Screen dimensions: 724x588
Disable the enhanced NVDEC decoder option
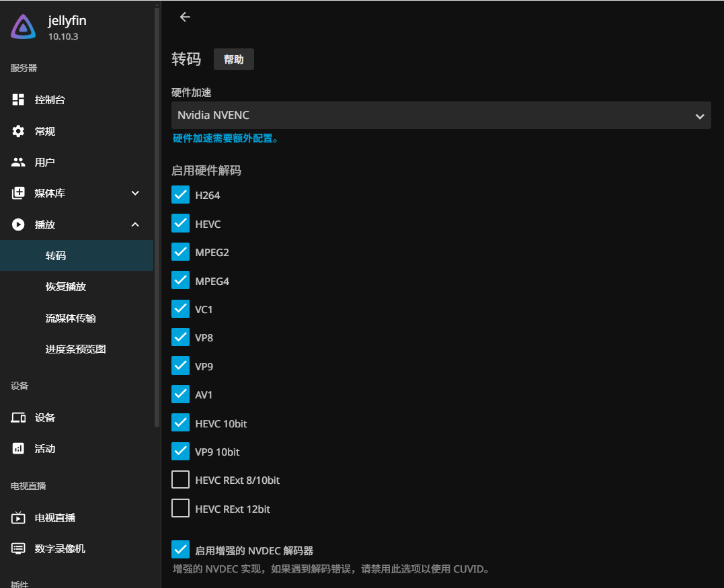[181, 550]
